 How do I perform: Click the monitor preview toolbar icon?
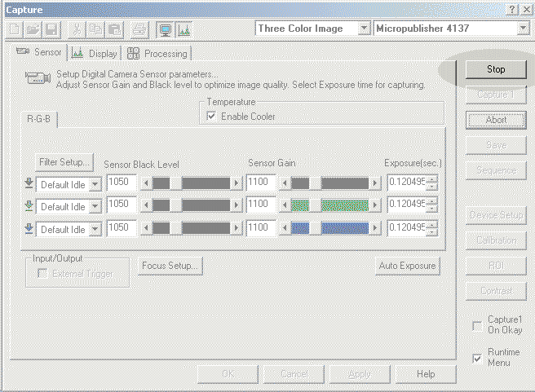(x=163, y=29)
